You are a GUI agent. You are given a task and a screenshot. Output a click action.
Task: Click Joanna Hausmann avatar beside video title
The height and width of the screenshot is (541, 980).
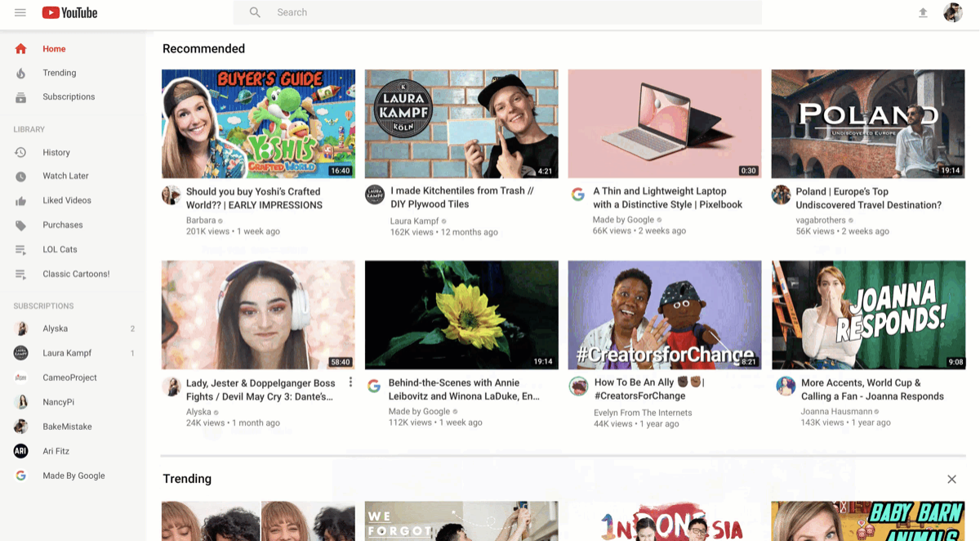coord(786,386)
